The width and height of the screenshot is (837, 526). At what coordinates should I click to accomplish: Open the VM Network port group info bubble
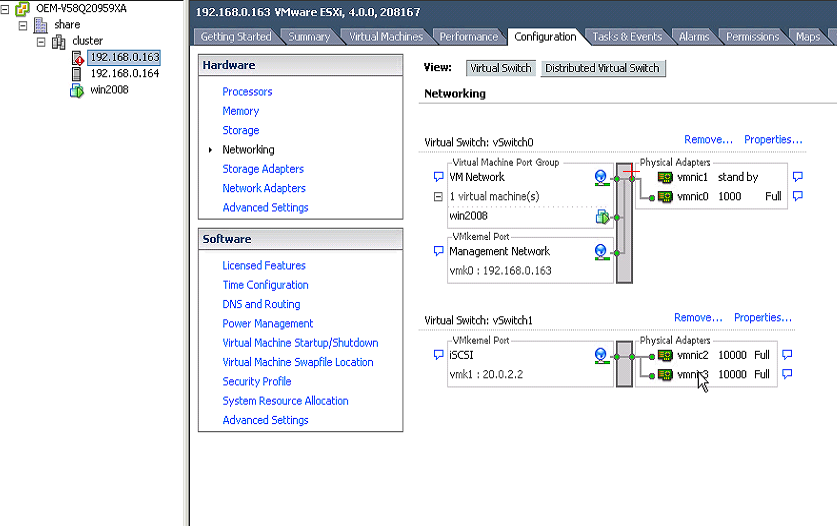point(438,177)
